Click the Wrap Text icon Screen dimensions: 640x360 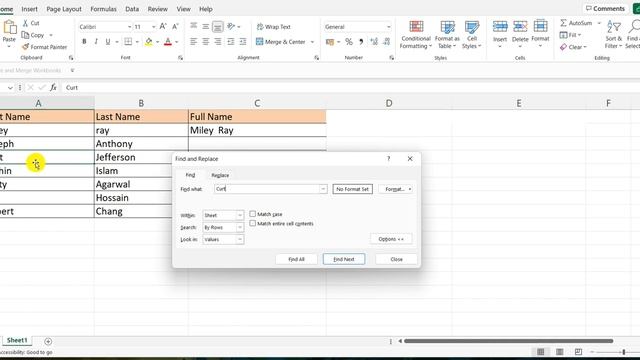click(260, 27)
